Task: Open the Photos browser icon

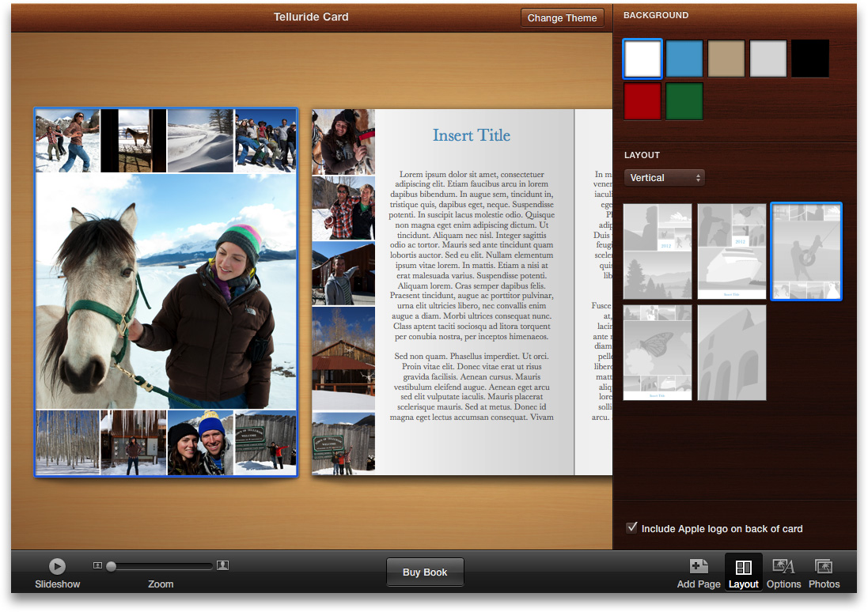Action: coord(824,566)
